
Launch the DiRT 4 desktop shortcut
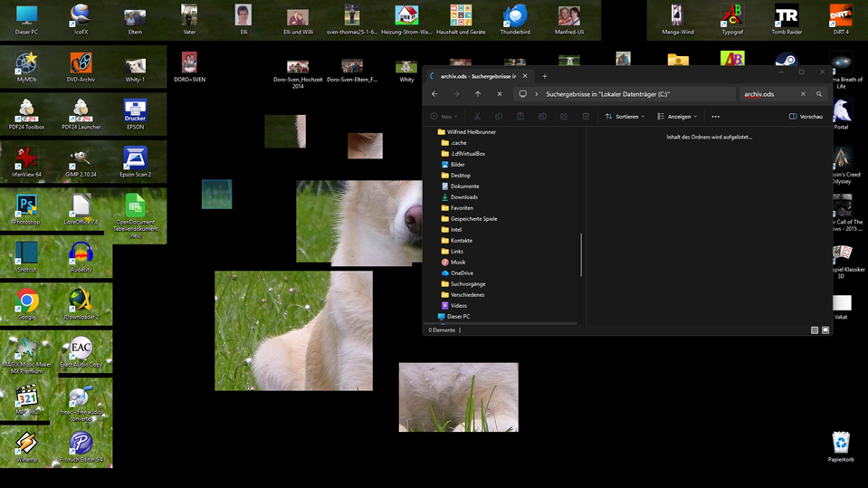[x=840, y=19]
